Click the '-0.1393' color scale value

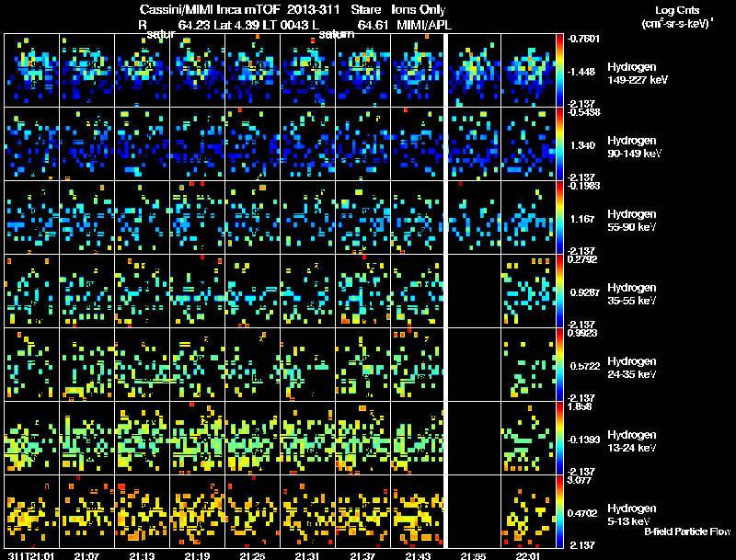point(583,440)
